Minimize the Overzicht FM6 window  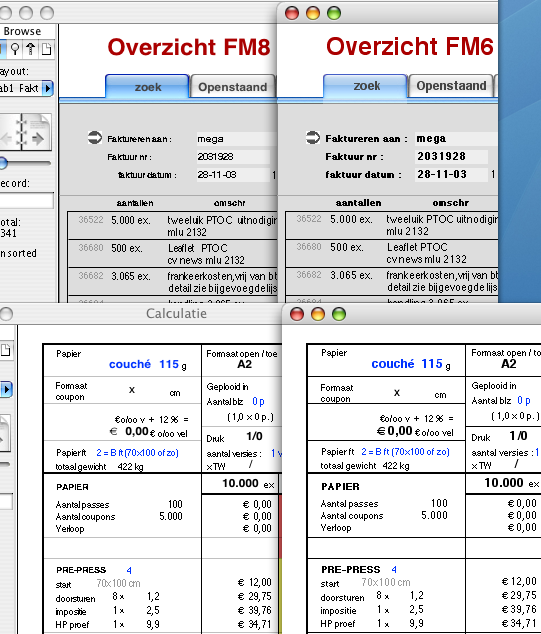(313, 13)
